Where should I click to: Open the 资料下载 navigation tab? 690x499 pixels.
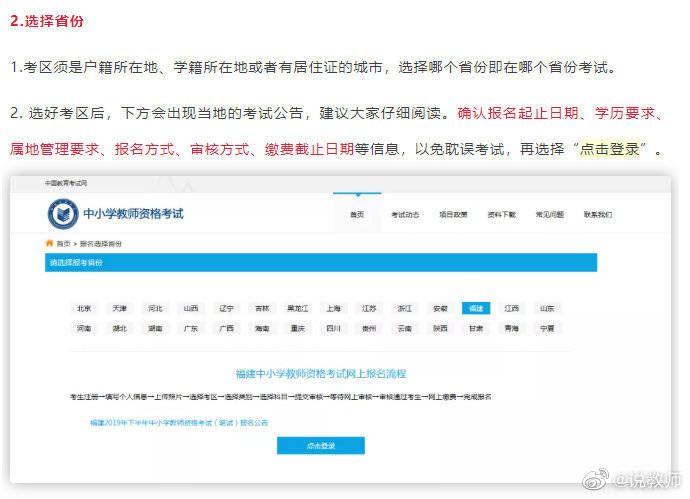click(x=501, y=214)
